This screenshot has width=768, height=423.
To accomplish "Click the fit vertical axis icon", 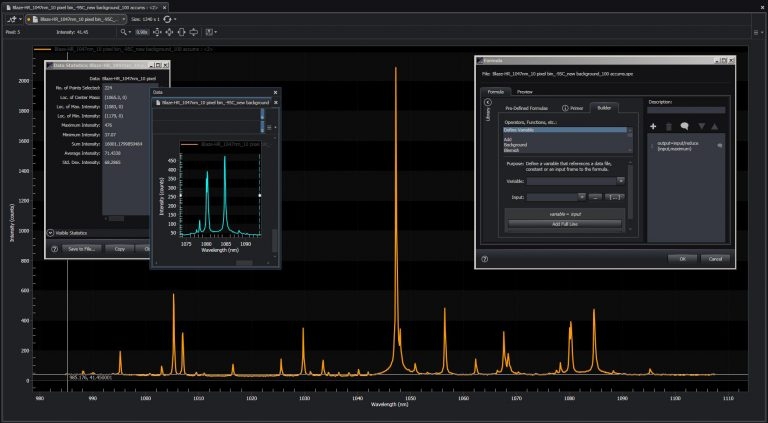I will (x=181, y=32).
